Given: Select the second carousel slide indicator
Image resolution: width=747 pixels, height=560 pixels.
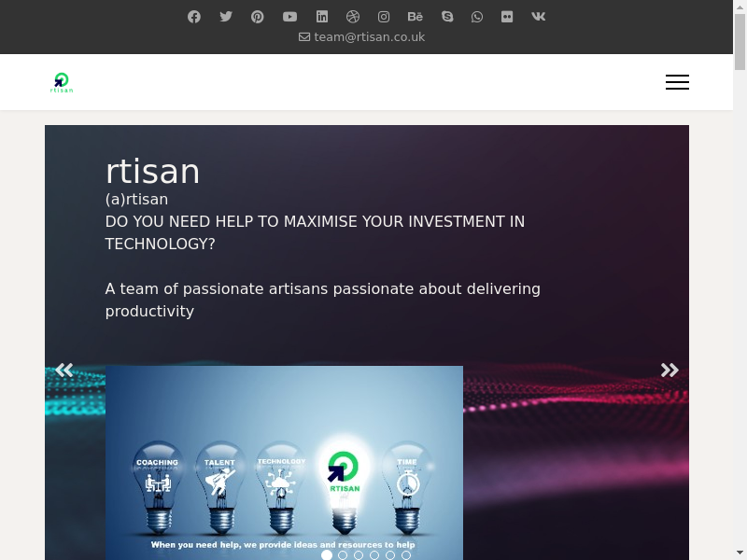Looking at the screenshot, I should [x=343, y=555].
